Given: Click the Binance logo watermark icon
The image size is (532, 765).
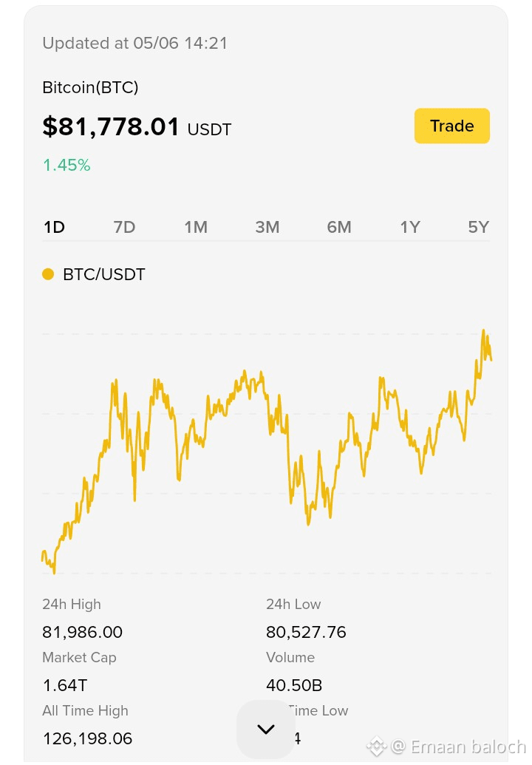Looking at the screenshot, I should (376, 746).
